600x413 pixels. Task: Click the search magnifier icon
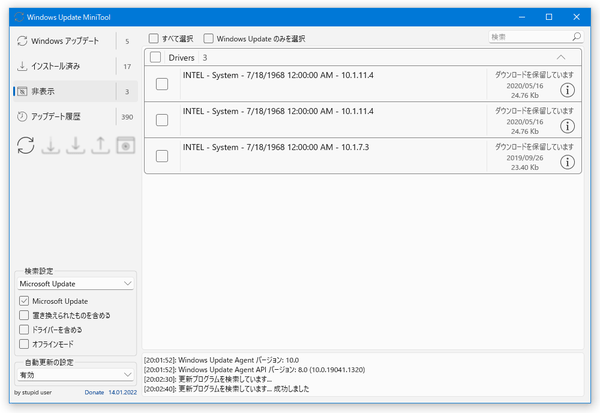point(576,37)
